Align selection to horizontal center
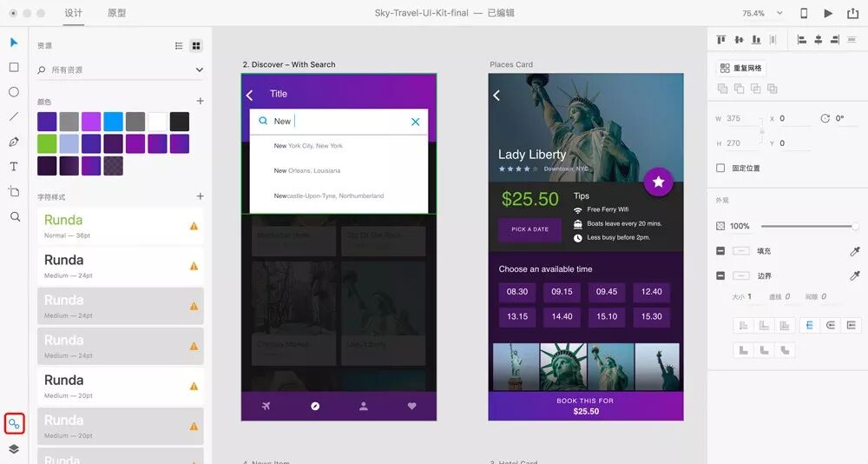This screenshot has width=868, height=464. 819,39
